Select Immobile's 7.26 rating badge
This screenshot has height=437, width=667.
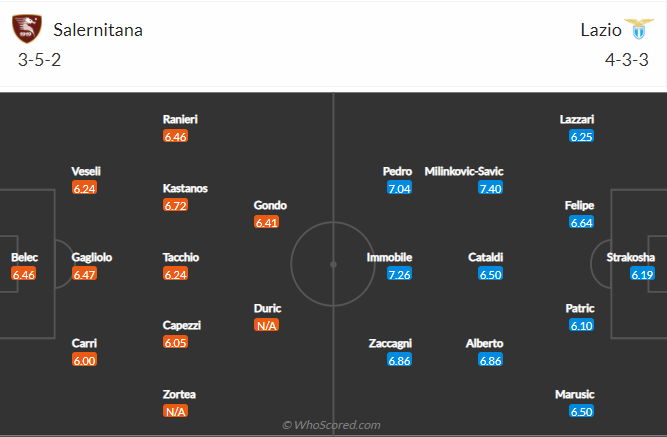tap(399, 274)
